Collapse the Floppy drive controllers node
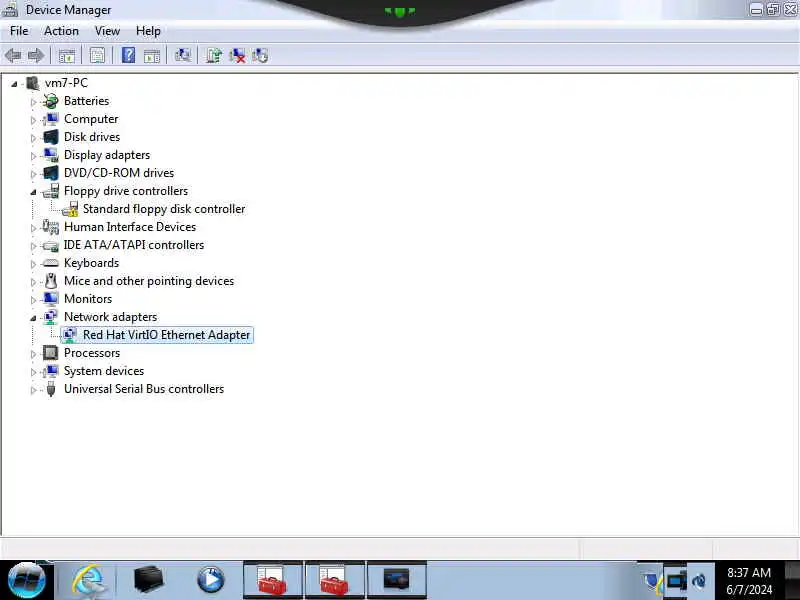 click(x=33, y=192)
